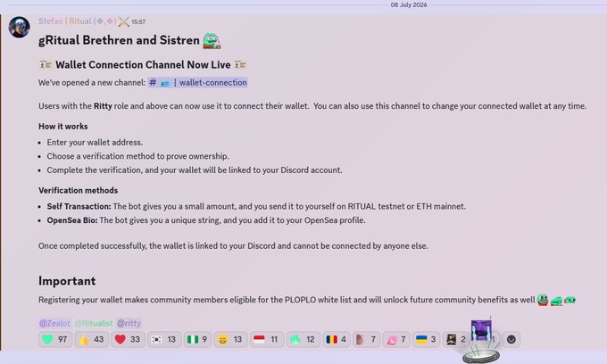
Task: Click 'Enter your wallet address.' bullet
Action: (95, 143)
